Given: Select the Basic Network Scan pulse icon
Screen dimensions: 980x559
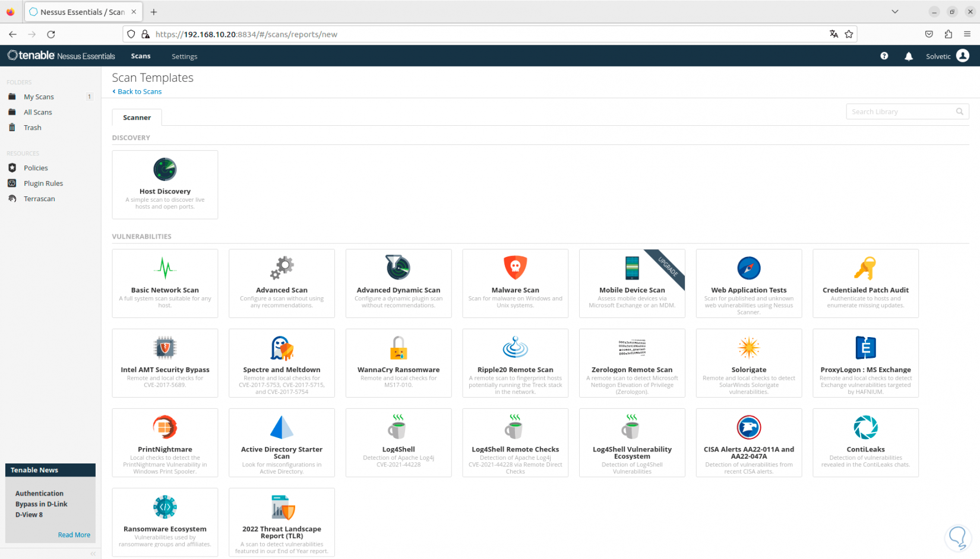Looking at the screenshot, I should pos(165,268).
